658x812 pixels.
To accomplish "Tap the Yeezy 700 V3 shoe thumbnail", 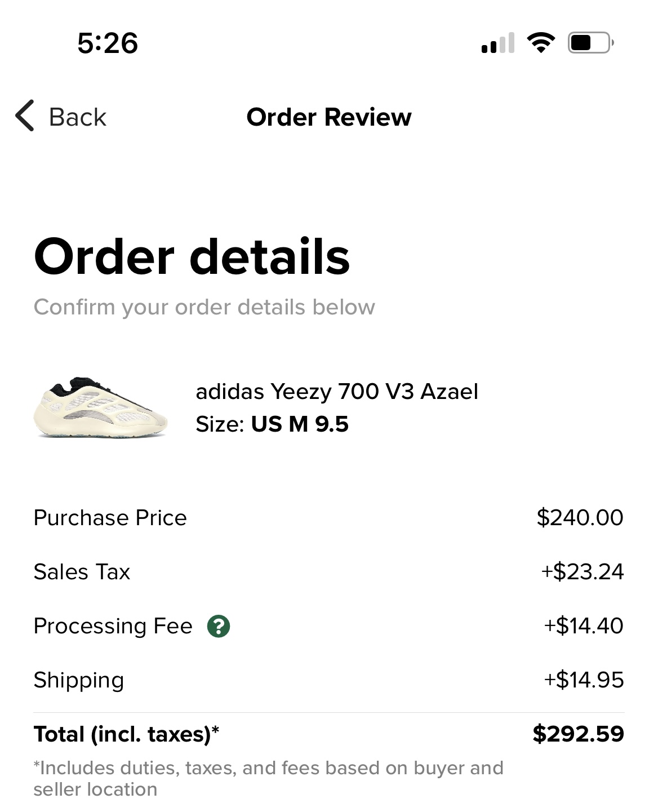I will point(101,408).
